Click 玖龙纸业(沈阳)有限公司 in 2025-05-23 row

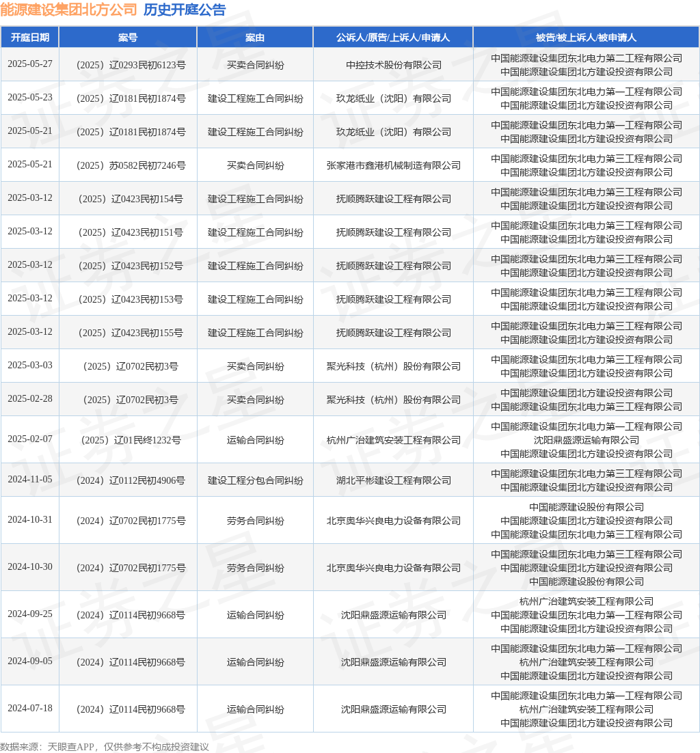[394, 98]
